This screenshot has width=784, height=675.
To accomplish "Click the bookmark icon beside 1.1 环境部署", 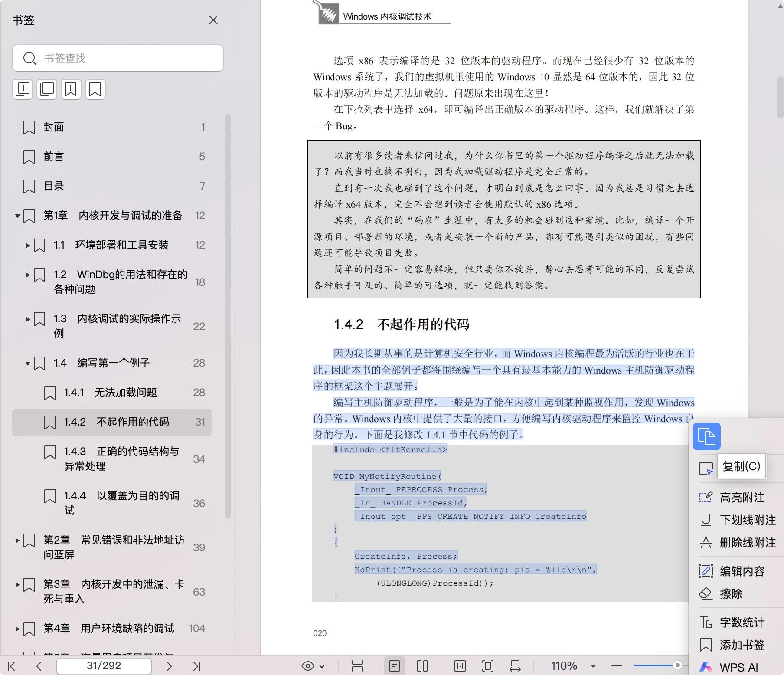I will [39, 245].
